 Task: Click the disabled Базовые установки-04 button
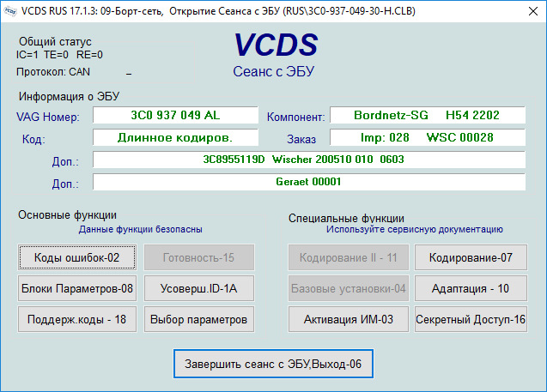(348, 288)
